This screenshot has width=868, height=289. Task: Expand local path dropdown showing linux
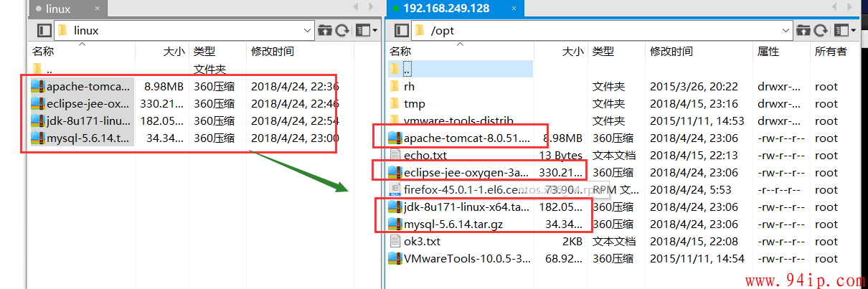(307, 31)
